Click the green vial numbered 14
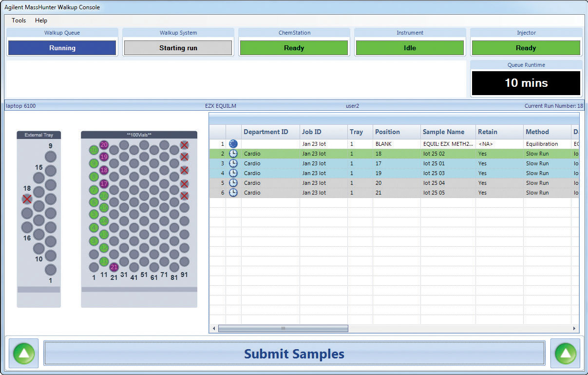The image size is (588, 375). pyautogui.click(x=104, y=221)
